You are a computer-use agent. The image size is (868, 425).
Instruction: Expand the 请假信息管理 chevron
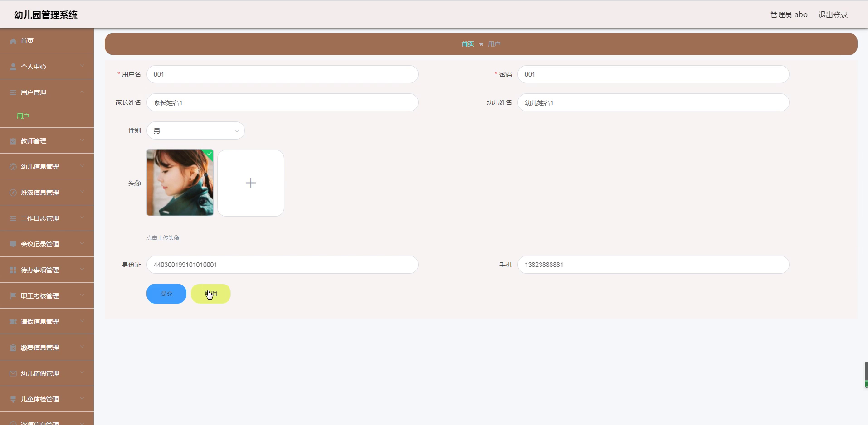point(82,321)
